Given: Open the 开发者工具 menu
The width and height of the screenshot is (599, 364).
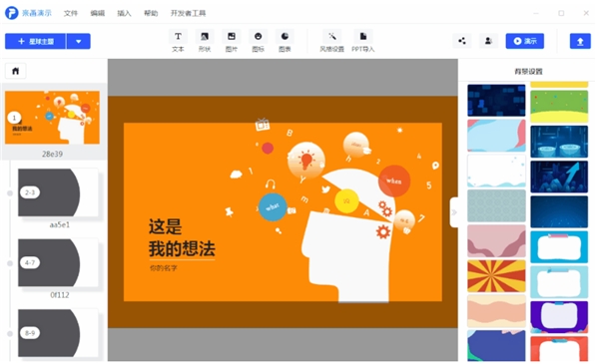Looking at the screenshot, I should (188, 13).
